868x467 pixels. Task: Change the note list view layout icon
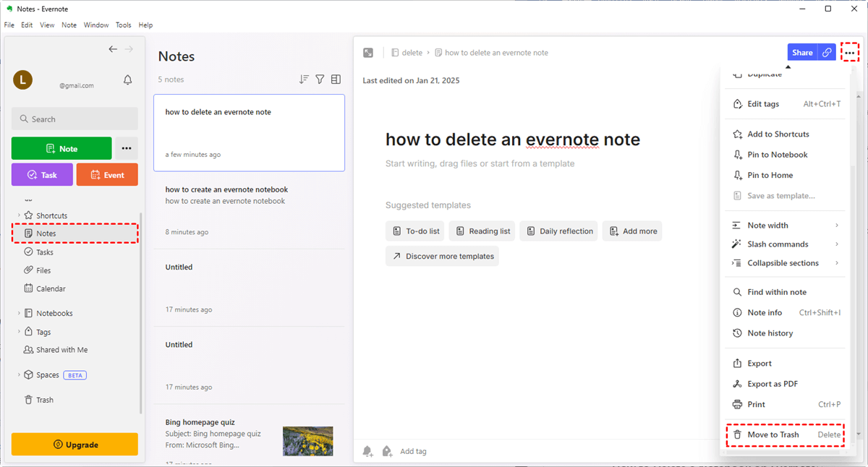pyautogui.click(x=336, y=80)
